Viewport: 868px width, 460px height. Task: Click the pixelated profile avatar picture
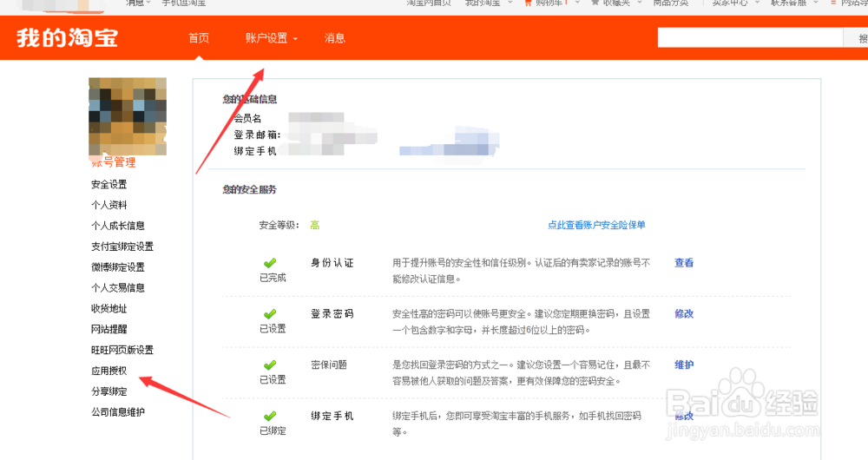[128, 116]
